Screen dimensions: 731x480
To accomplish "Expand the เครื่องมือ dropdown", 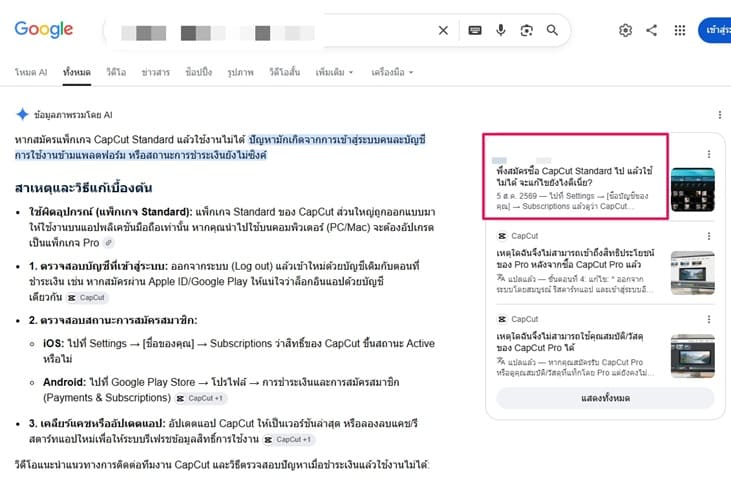I will [x=392, y=72].
